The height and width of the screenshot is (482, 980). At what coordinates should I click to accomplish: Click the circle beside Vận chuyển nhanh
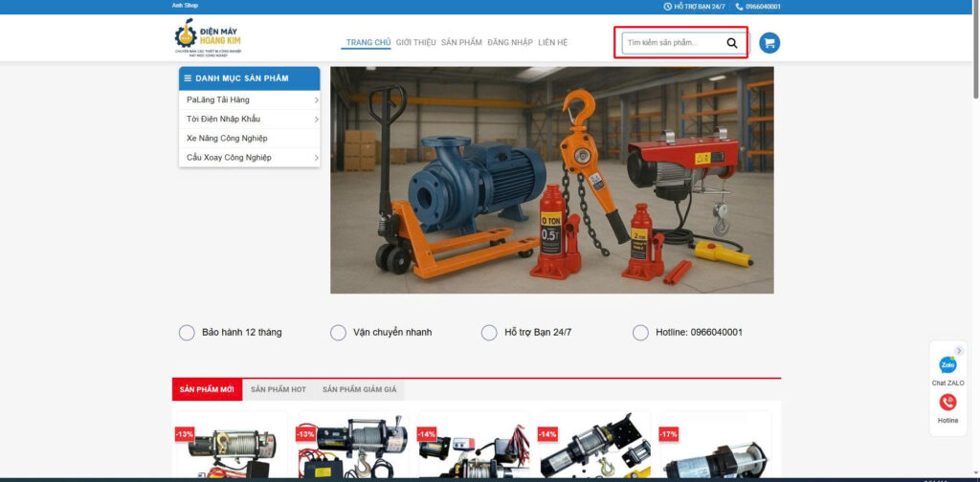pyautogui.click(x=338, y=333)
